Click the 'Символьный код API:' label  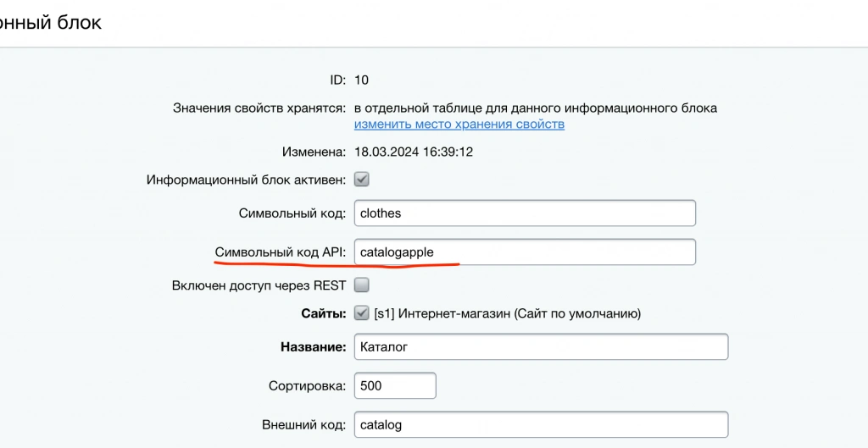(281, 252)
